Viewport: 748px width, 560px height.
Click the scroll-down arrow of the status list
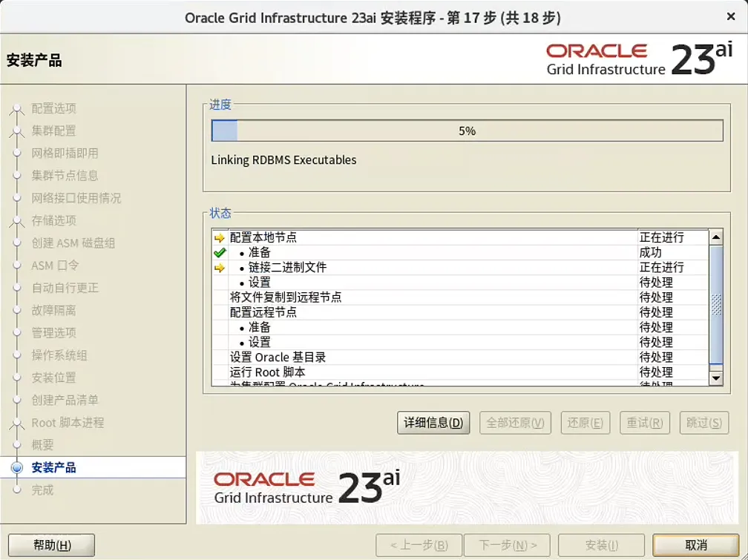715,378
